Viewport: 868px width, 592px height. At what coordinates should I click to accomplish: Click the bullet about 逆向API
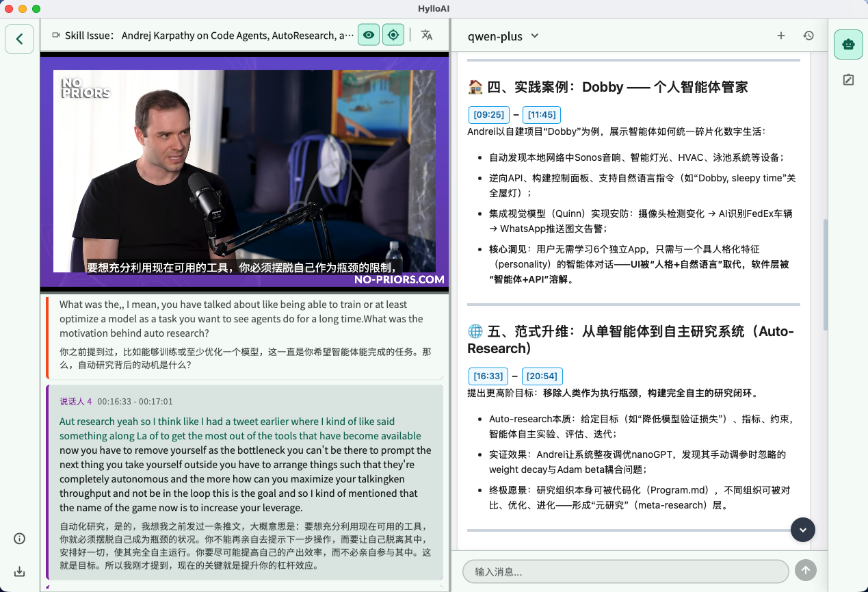pyautogui.click(x=642, y=185)
